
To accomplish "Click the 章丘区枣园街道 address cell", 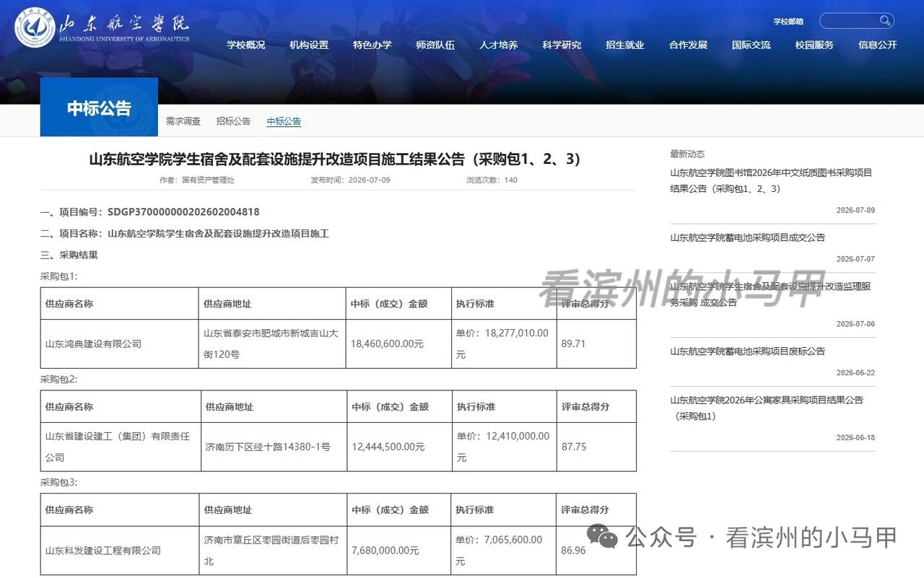I will [x=273, y=550].
